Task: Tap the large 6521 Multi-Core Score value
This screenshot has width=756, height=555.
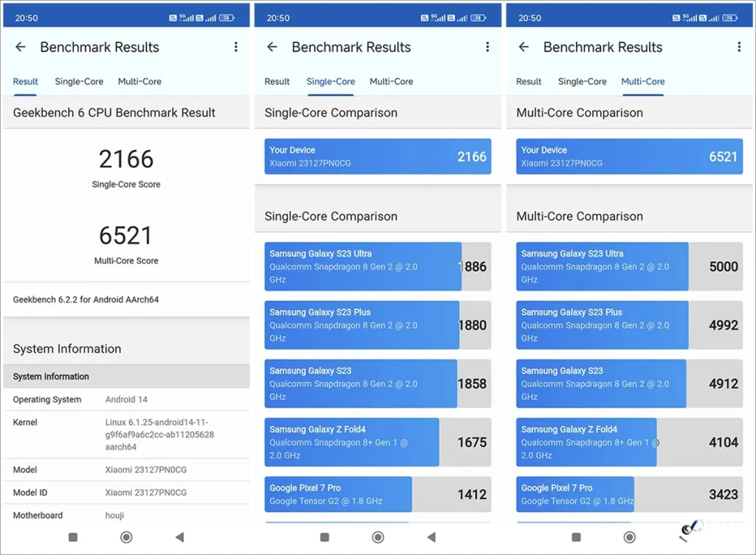Action: point(126,235)
